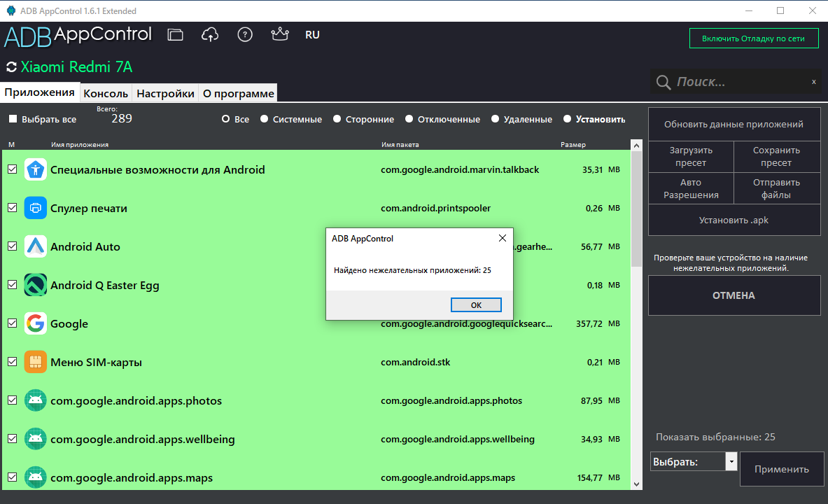Click the search magnifier icon
The width and height of the screenshot is (828, 504).
(664, 82)
